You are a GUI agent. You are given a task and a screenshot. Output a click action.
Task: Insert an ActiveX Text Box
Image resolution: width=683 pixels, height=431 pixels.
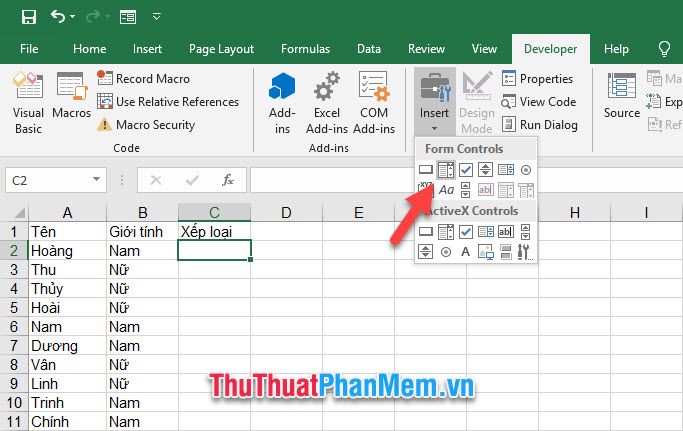tap(506, 231)
